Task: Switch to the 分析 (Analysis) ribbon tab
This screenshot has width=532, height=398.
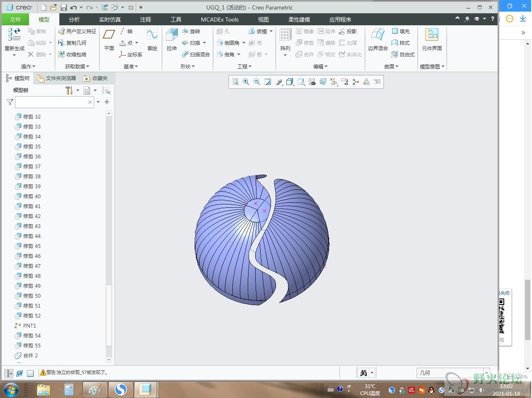Action: pos(74,19)
